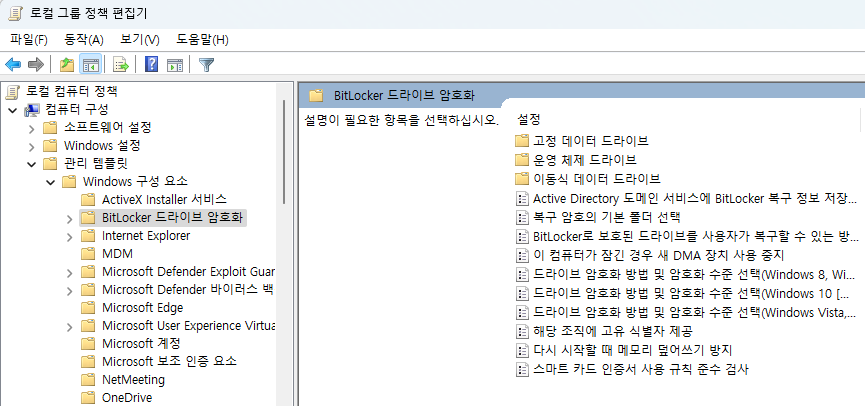865x406 pixels.
Task: Go forward with the gray right arrow
Action: [x=35, y=65]
